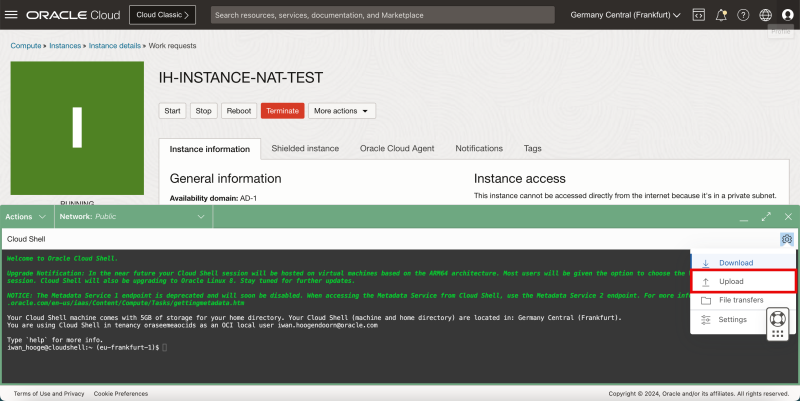Click the lifebuoy support icon
The image size is (800, 401).
(x=778, y=319)
